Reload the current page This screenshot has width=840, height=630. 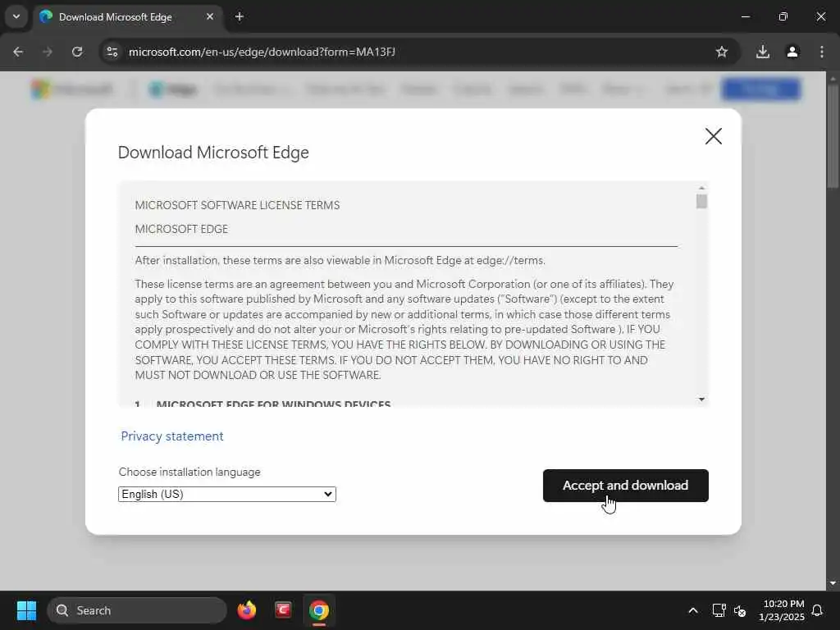point(77,52)
